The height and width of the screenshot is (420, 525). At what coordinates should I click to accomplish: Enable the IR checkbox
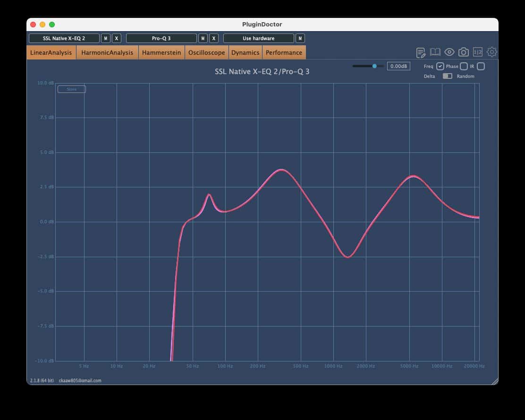[481, 66]
